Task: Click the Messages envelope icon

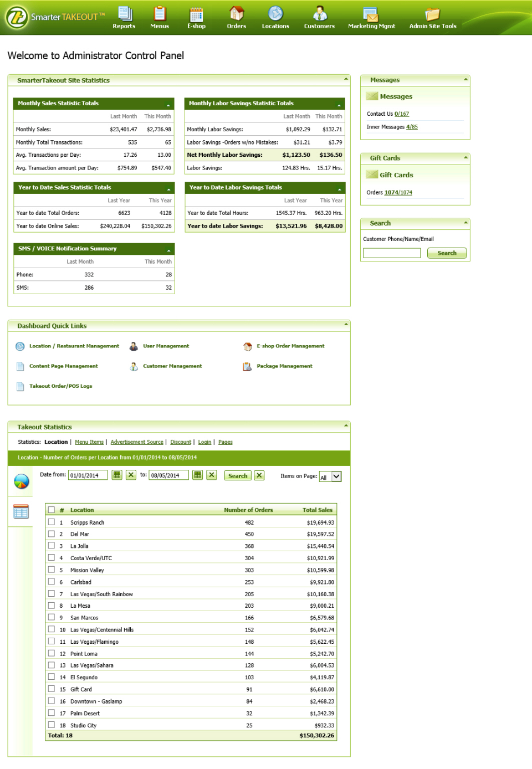Action: click(372, 96)
